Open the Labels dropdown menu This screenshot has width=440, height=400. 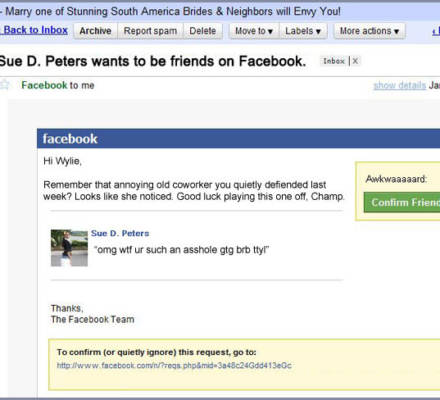point(303,31)
